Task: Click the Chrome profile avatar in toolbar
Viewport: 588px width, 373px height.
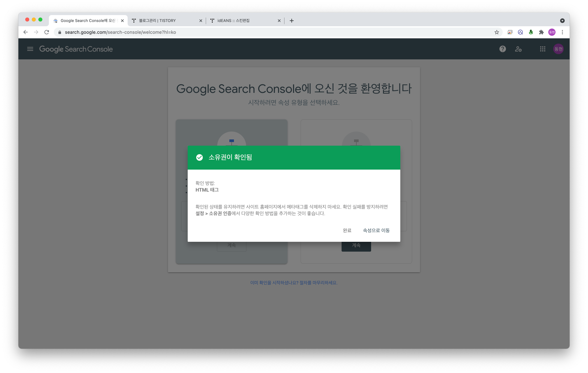Action: point(552,32)
